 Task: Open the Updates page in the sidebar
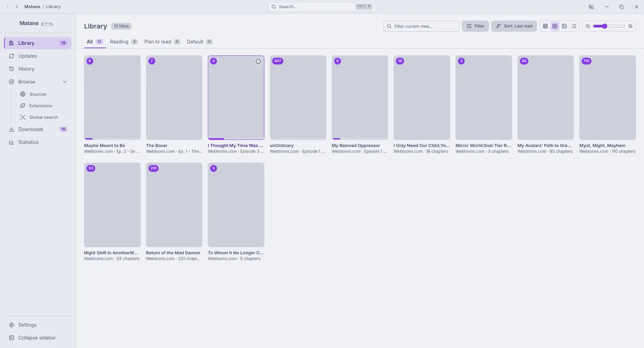[x=38, y=56]
